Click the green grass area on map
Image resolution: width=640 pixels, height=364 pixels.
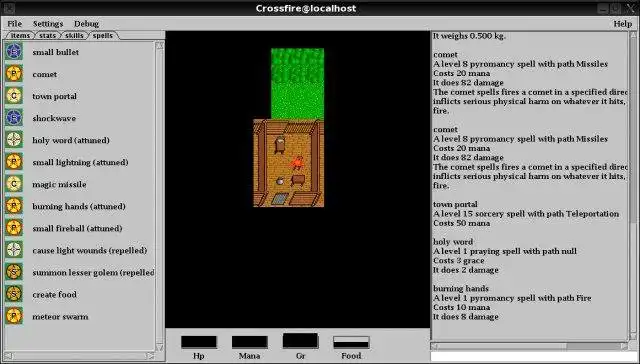(298, 84)
